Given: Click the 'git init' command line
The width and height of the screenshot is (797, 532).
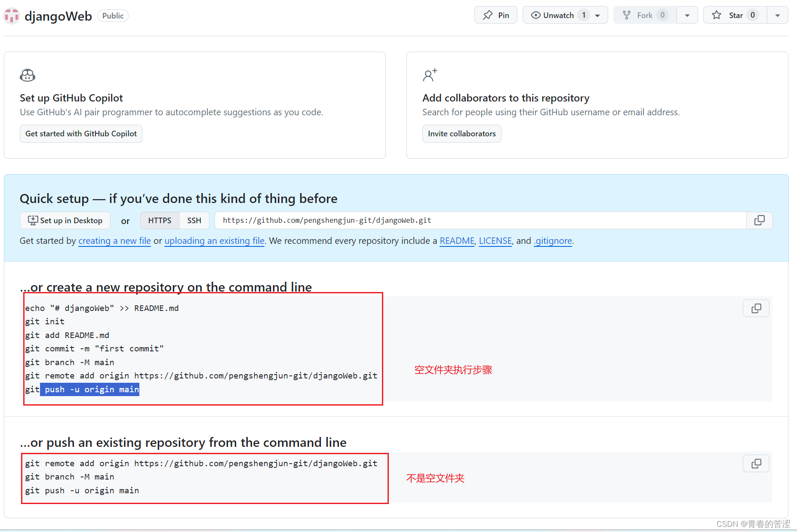Looking at the screenshot, I should pos(45,322).
